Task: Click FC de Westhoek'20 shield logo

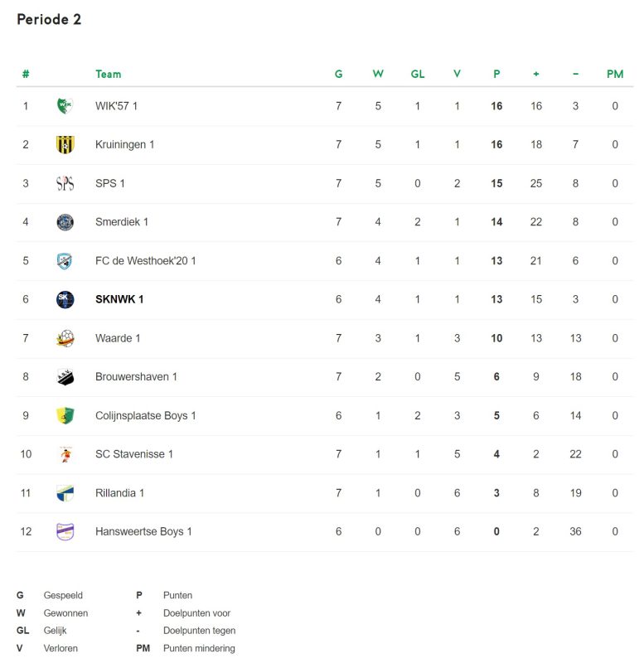Action: [65, 261]
